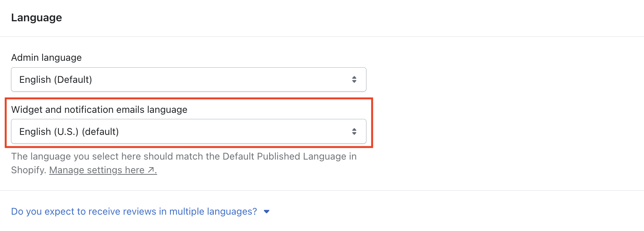Click the helper text starting 'The language you select'
This screenshot has width=644, height=231.
tap(114, 156)
